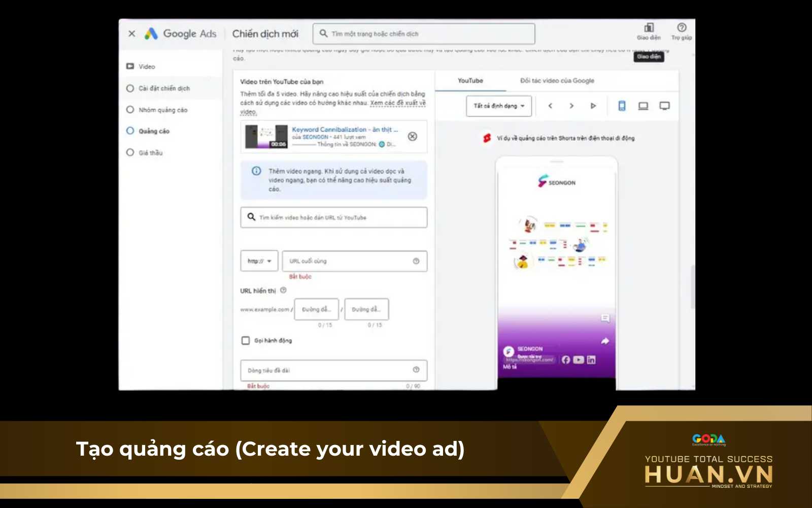Open the Keyword Cannibalization video thumbnail
Screen dimensions: 812x508
(266, 137)
